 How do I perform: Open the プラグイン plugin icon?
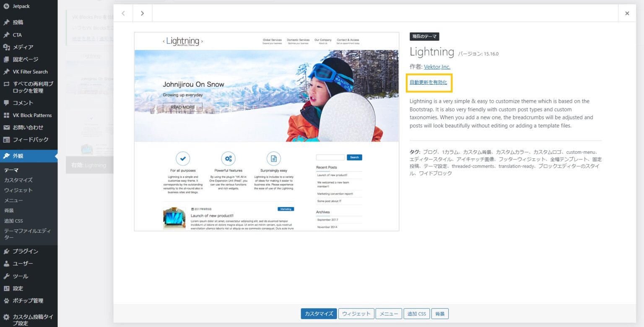click(x=7, y=251)
